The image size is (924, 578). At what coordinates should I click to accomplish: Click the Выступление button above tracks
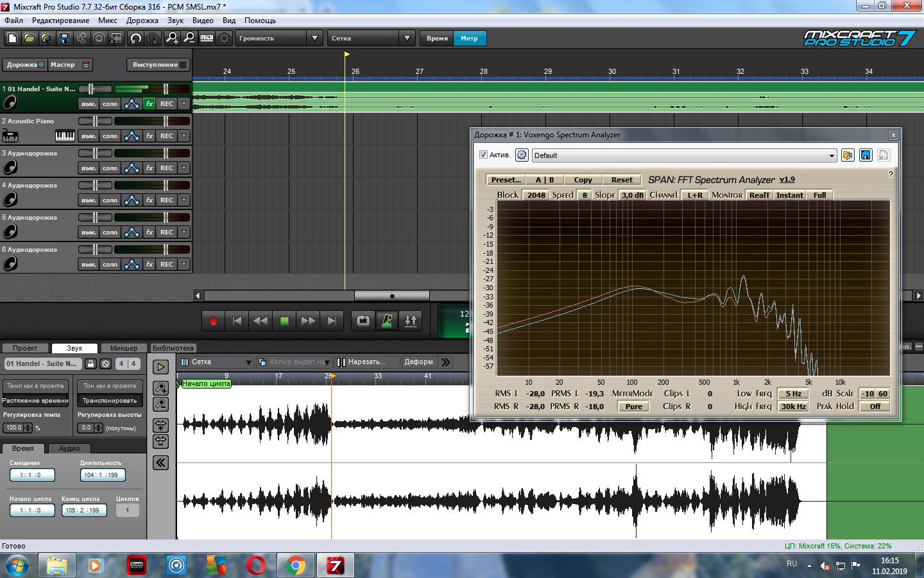[159, 65]
